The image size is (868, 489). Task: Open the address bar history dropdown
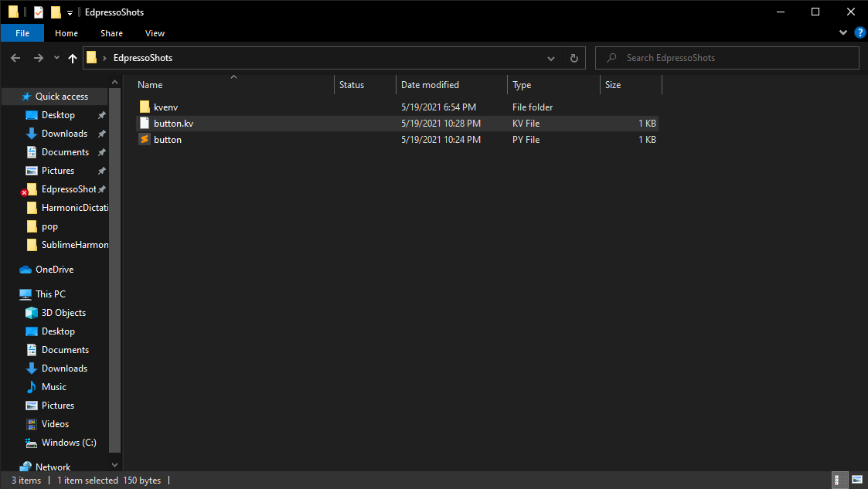point(550,58)
